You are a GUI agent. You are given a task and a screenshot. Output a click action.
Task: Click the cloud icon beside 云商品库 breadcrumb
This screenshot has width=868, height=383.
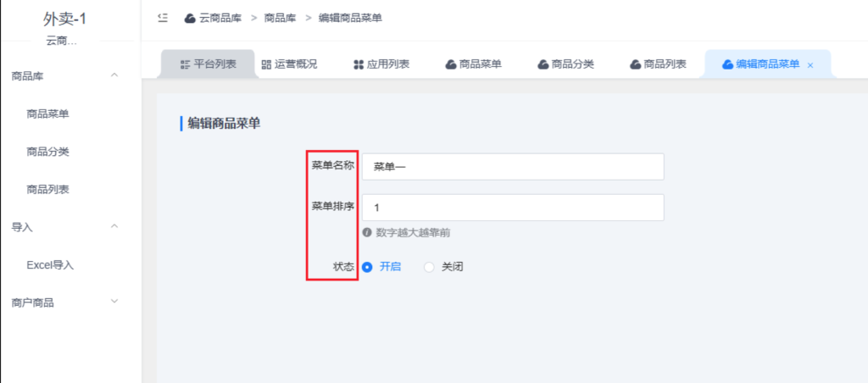(x=190, y=18)
